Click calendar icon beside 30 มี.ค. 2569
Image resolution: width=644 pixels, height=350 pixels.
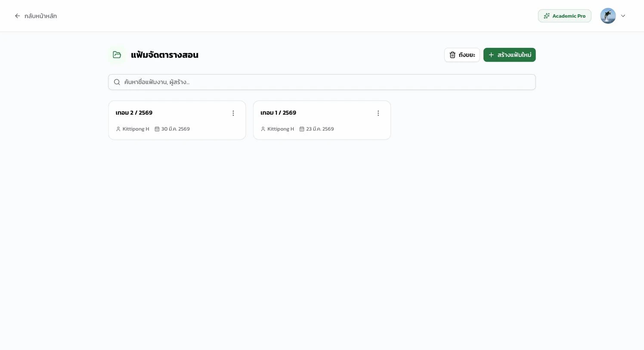(x=157, y=129)
